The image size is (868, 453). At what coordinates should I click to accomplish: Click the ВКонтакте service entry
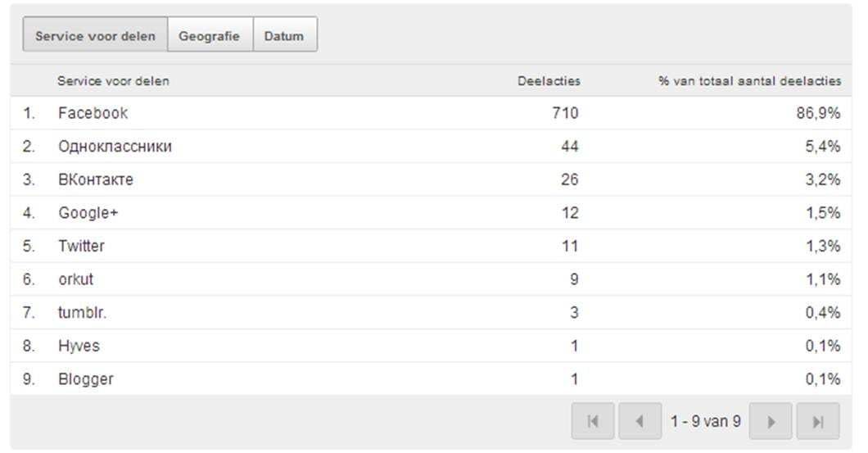[x=95, y=179]
